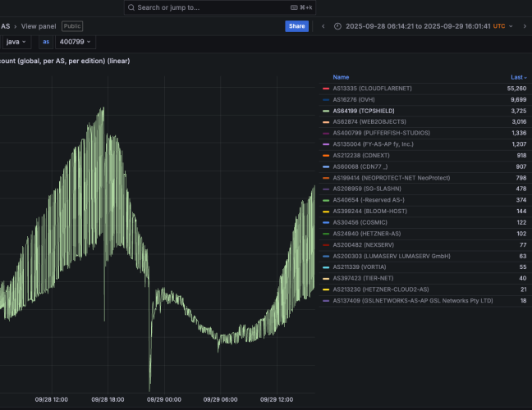Click the View panel breadcrumb

(39, 26)
